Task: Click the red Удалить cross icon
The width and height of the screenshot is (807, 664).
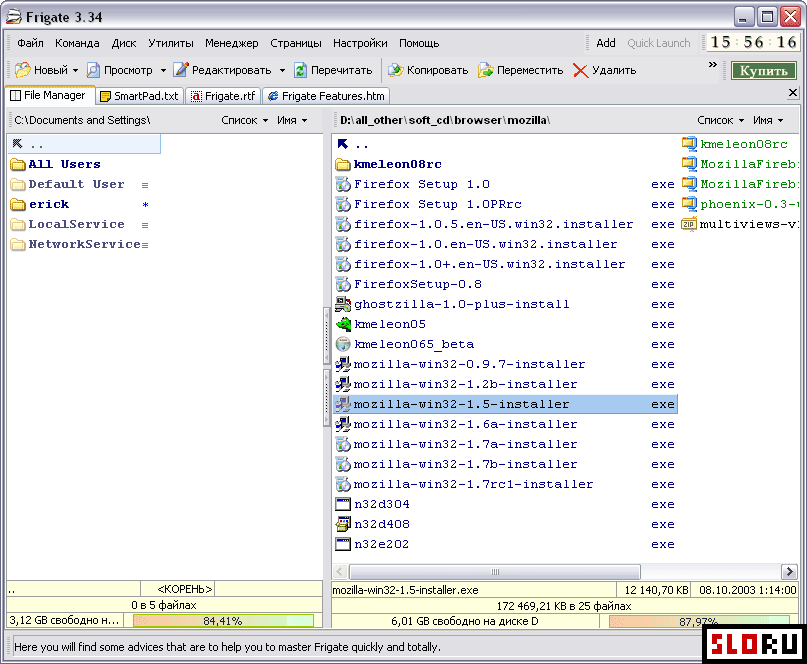Action: point(580,71)
